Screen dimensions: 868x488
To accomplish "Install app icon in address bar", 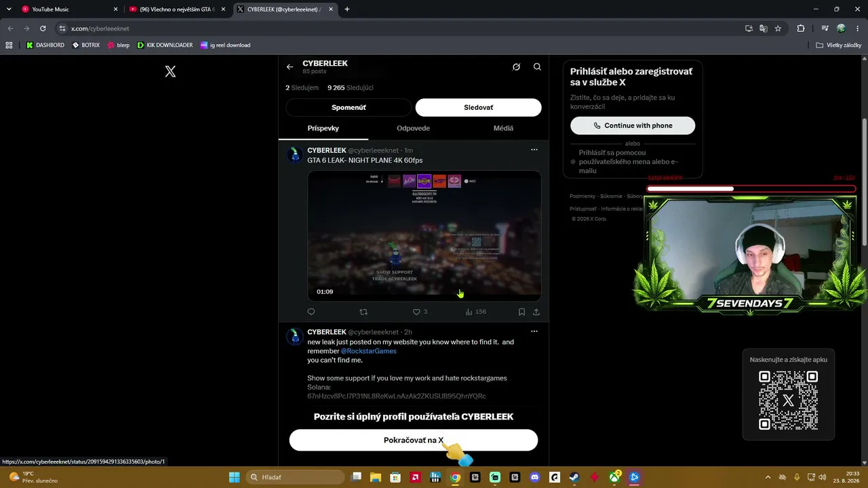I will 749,28.
